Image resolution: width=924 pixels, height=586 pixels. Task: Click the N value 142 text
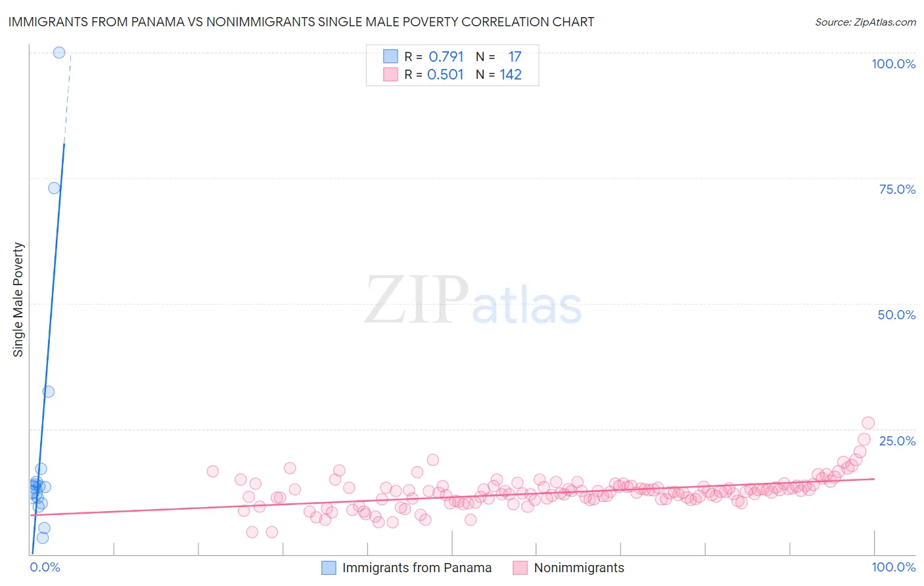coord(511,75)
